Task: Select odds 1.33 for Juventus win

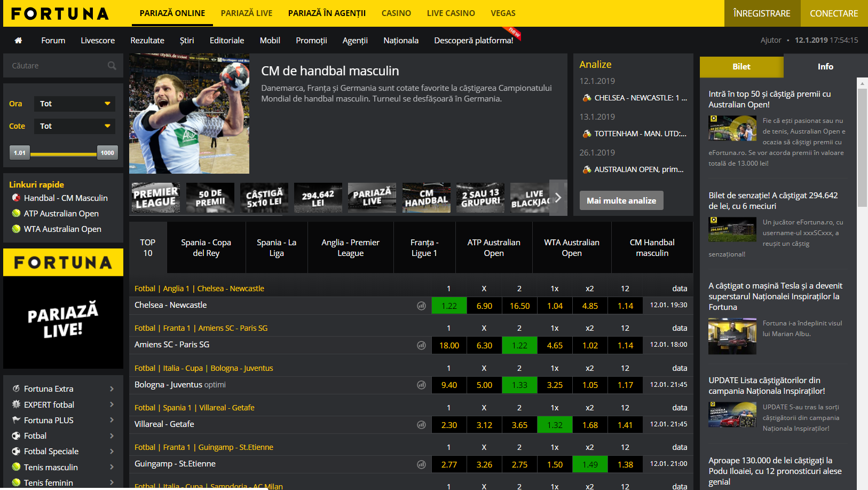Action: [x=519, y=385]
